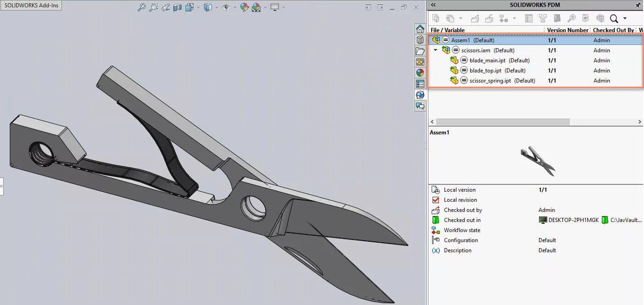
Task: Open the Design Library task pane tab
Action: [420, 40]
